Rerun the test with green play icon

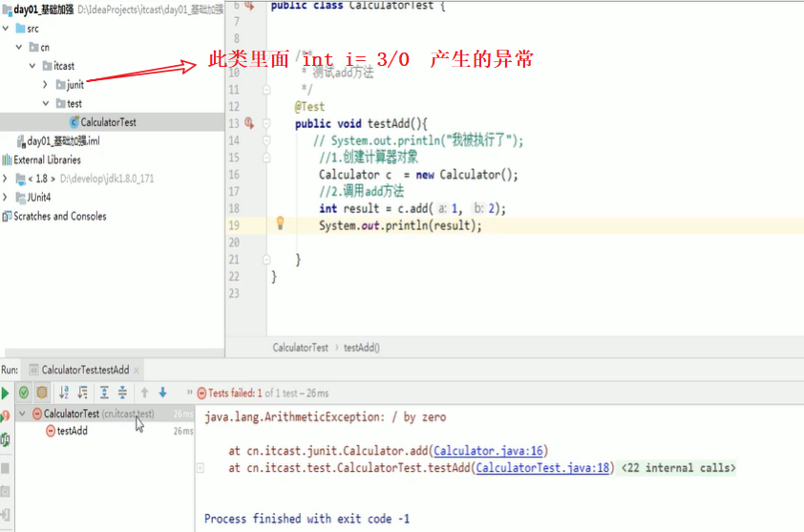click(x=5, y=393)
